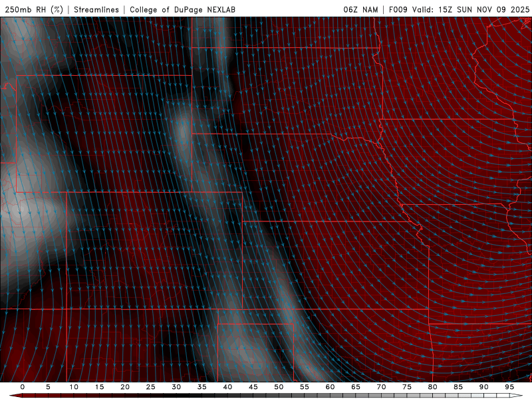Click the colorbar label "65"

[x=356, y=387]
